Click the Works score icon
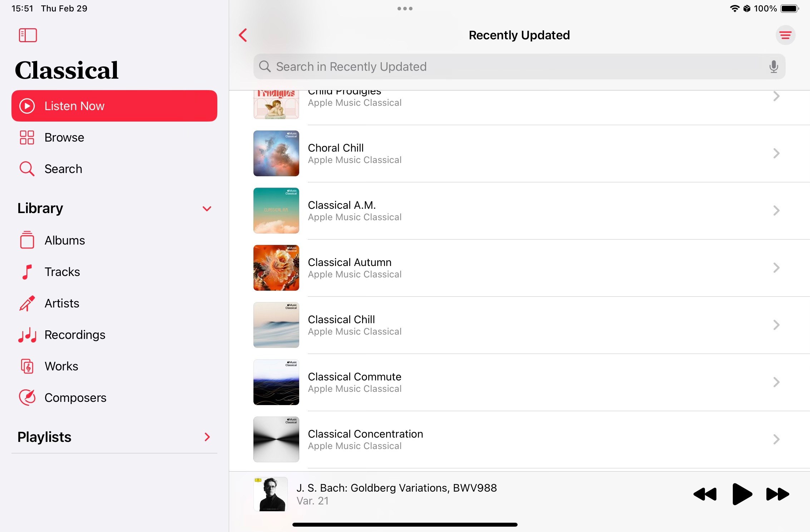Image resolution: width=810 pixels, height=532 pixels. coord(27,366)
